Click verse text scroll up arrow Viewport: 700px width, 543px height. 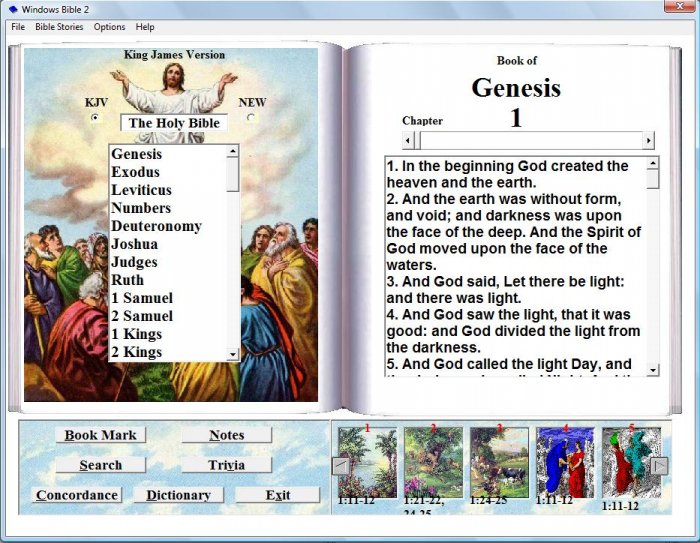[653, 163]
